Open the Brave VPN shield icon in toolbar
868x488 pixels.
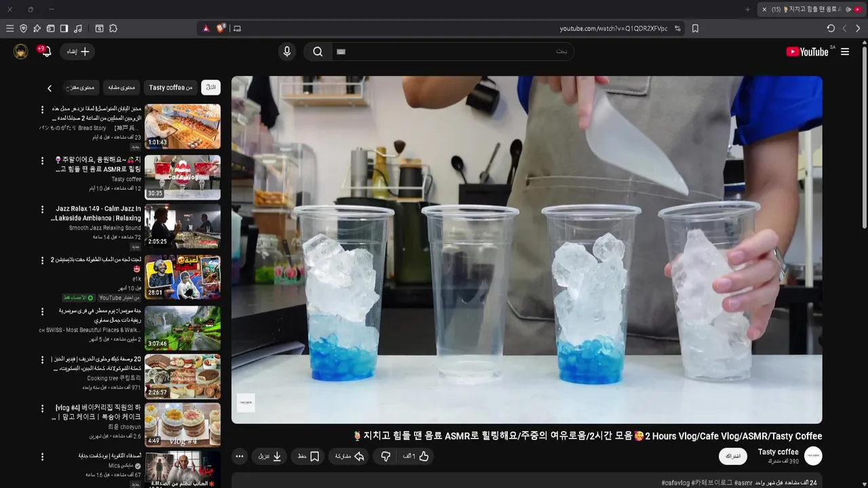[23, 28]
